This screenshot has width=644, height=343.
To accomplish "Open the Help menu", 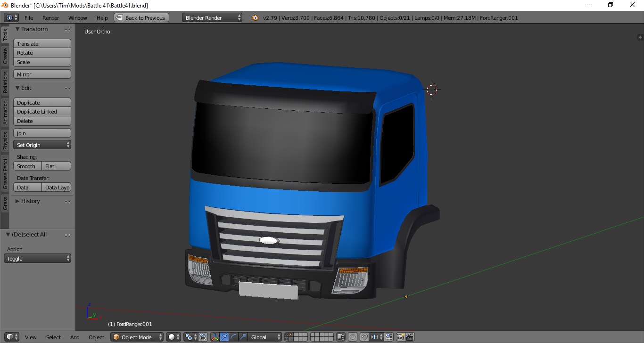I will (x=102, y=17).
